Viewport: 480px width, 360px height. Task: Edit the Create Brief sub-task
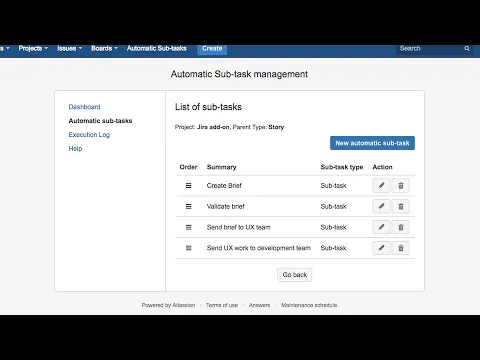381,186
